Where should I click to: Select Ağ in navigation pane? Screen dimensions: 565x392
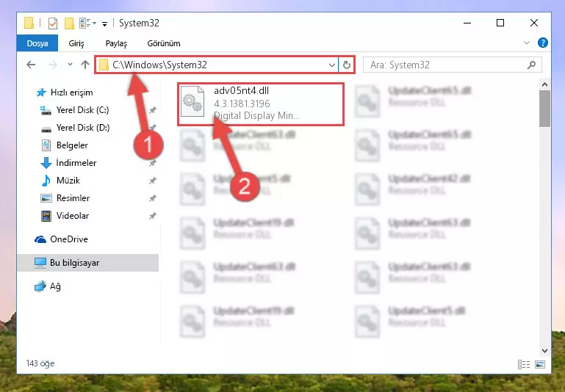coord(48,286)
